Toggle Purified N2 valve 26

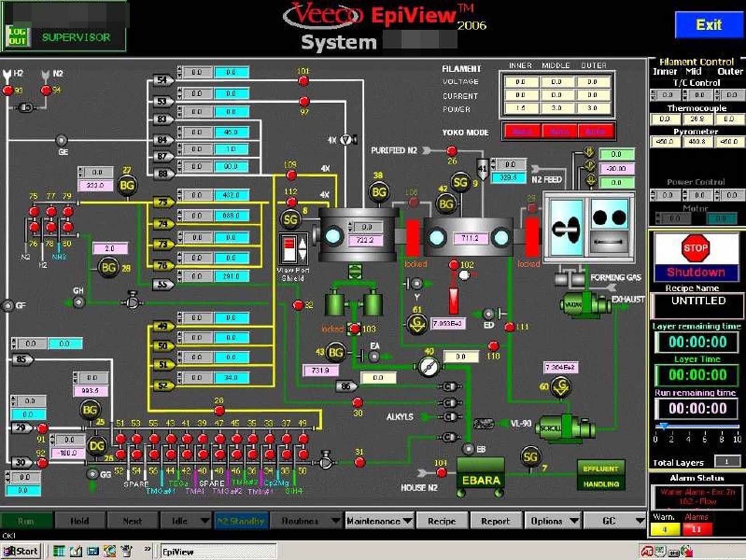(452, 151)
